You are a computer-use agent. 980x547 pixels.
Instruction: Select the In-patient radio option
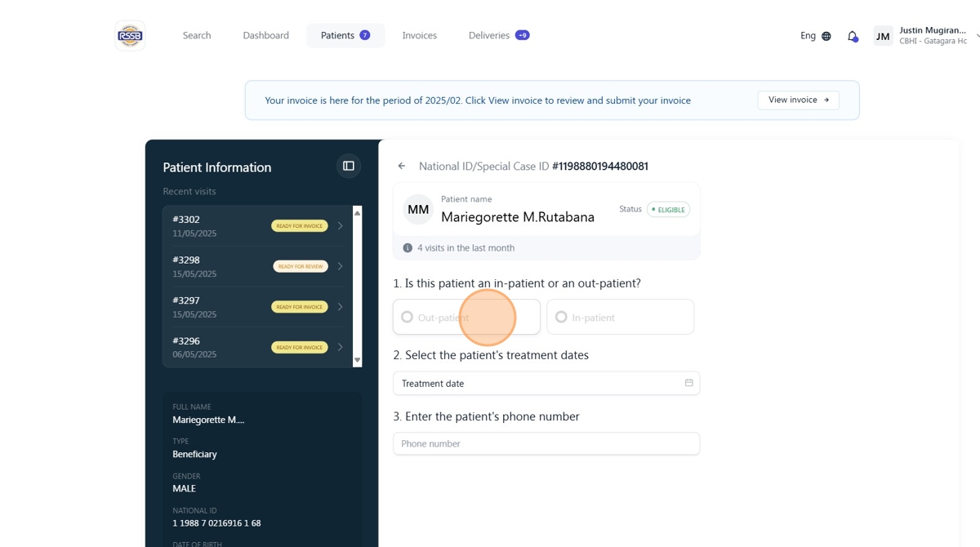coord(620,317)
